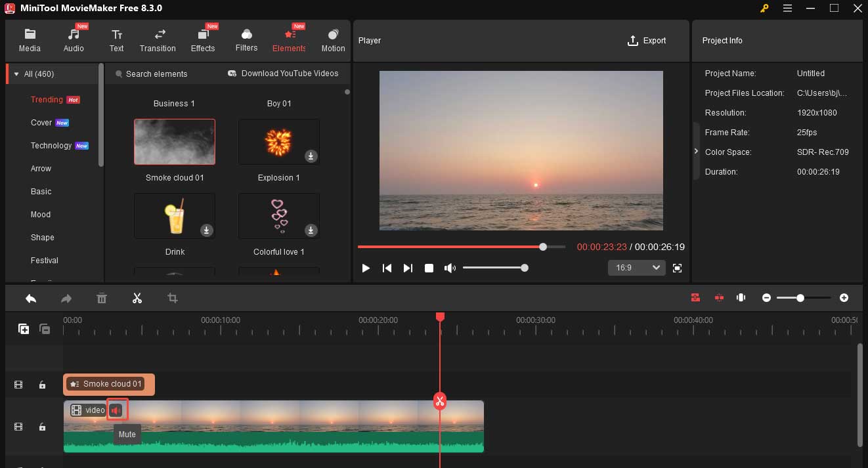The width and height of the screenshot is (868, 468).
Task: Click the key upgrade icon
Action: (764, 9)
